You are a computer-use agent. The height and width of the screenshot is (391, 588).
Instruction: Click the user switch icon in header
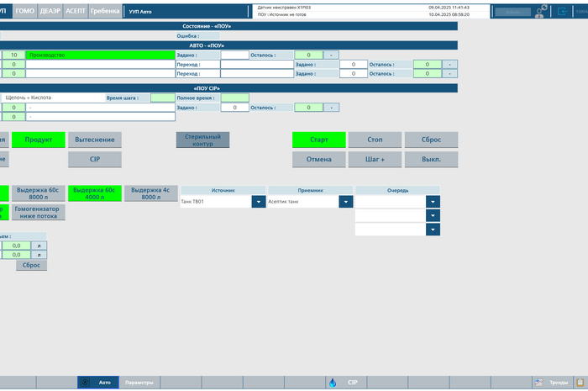pyautogui.click(x=540, y=10)
